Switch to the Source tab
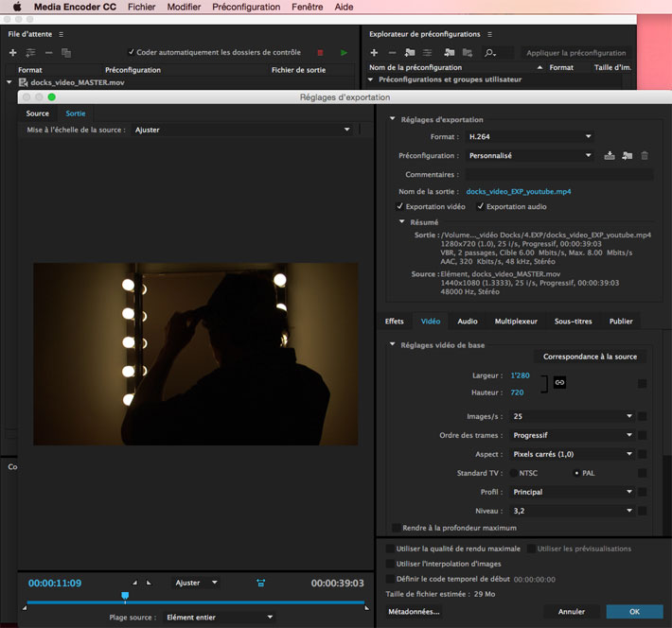This screenshot has width=672, height=628. 37,113
